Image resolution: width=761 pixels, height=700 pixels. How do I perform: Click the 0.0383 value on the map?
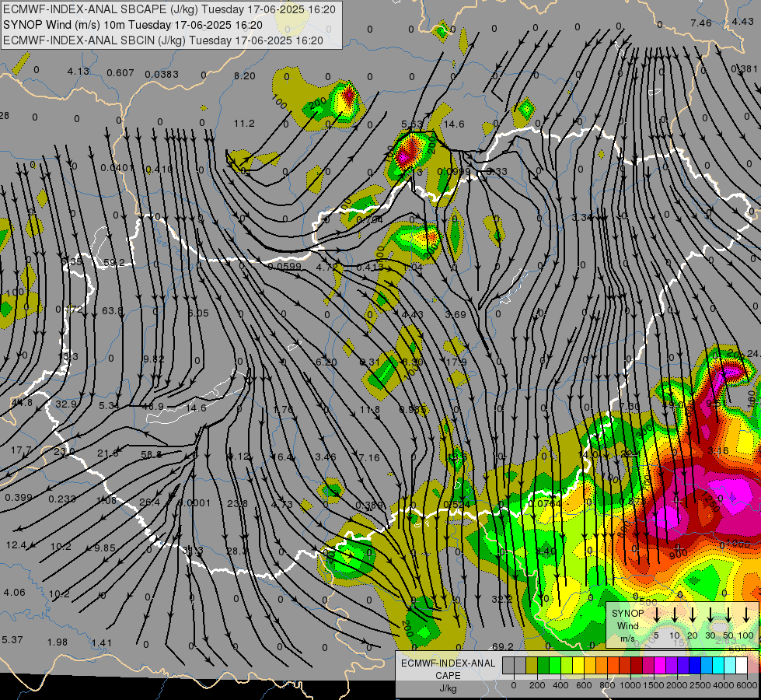tap(162, 75)
